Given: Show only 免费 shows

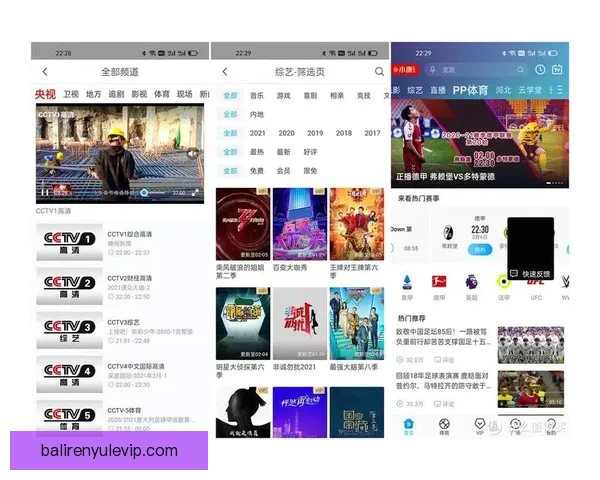Looking at the screenshot, I should click(257, 171).
